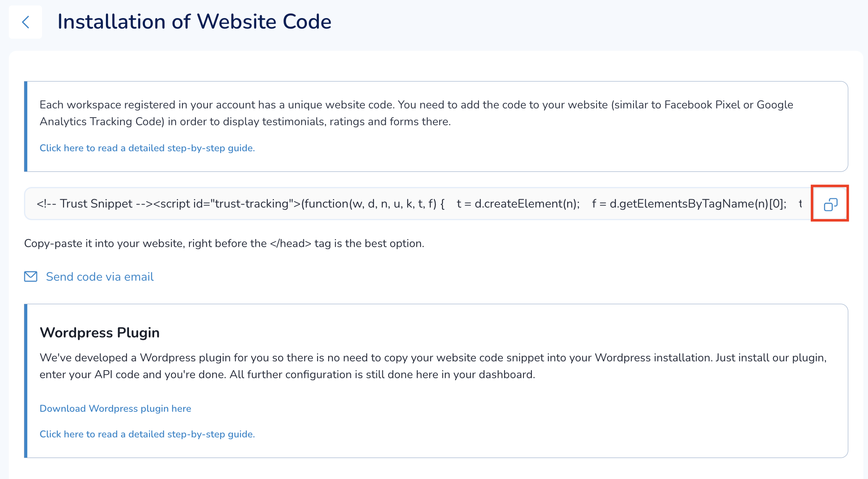Click the 'Copy-paste it into your website' instruction text
This screenshot has width=868, height=479.
[x=224, y=243]
